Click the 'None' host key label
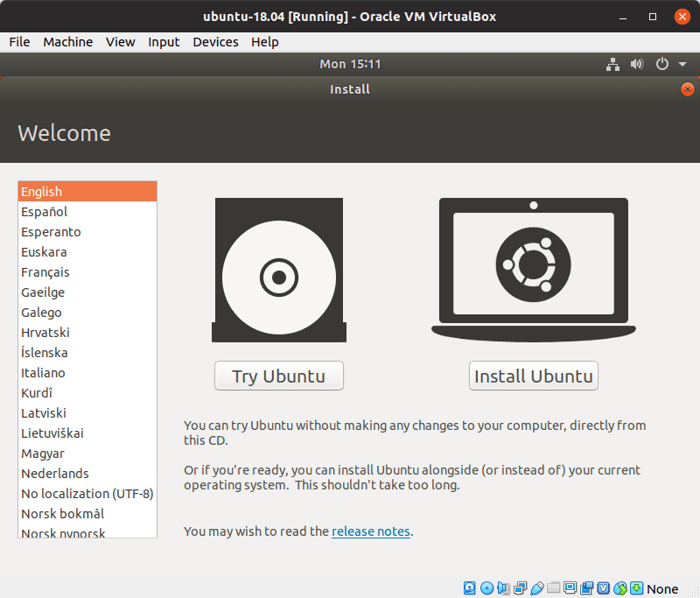This screenshot has width=700, height=598. [x=662, y=589]
